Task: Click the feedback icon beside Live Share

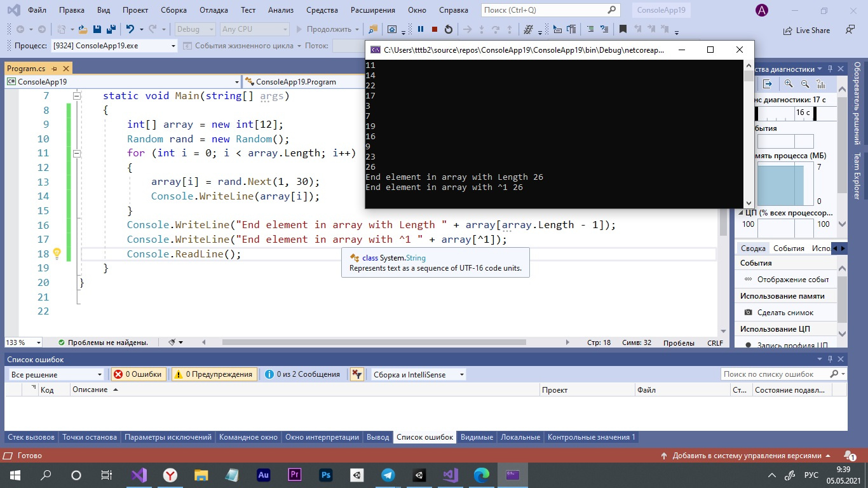Action: [850, 29]
